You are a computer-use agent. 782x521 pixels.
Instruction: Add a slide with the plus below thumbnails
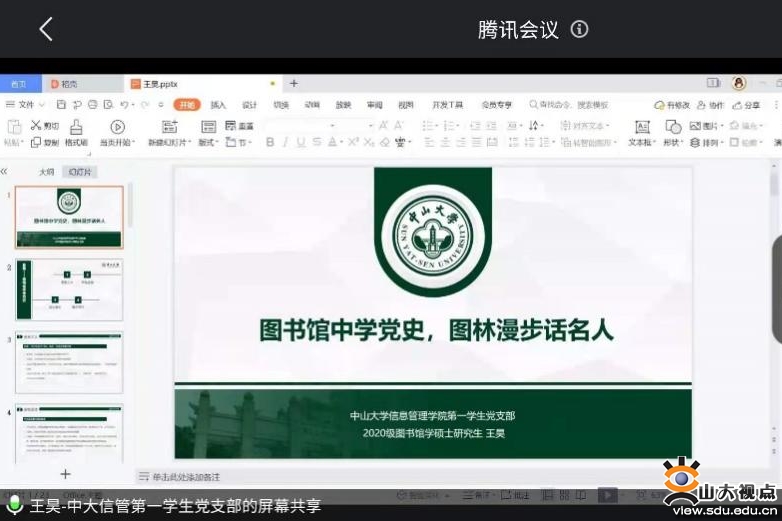point(65,474)
